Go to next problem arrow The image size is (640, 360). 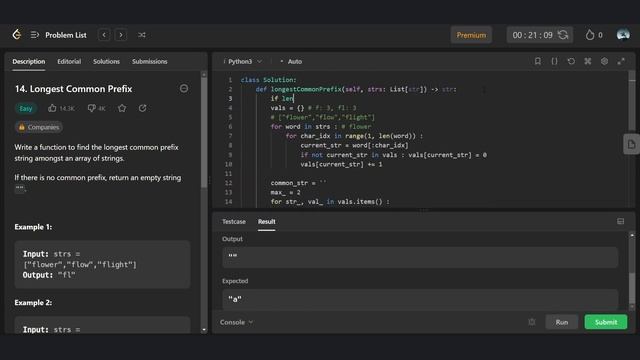tap(121, 35)
